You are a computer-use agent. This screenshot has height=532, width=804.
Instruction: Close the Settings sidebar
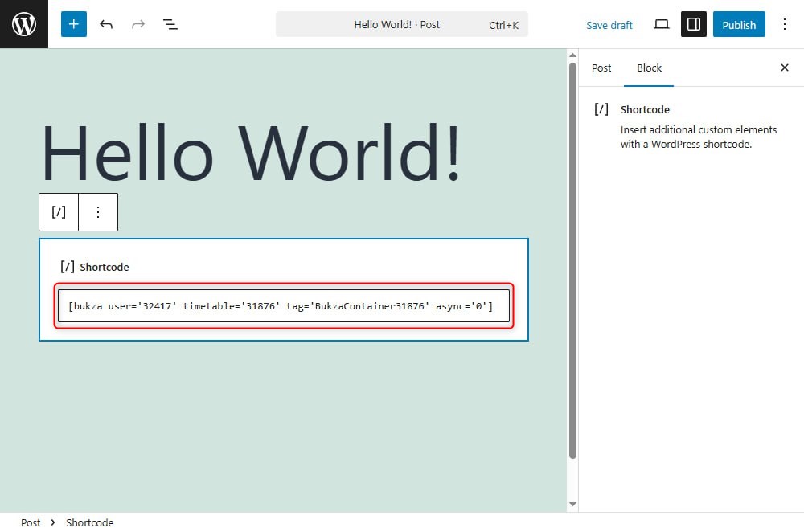click(x=785, y=68)
